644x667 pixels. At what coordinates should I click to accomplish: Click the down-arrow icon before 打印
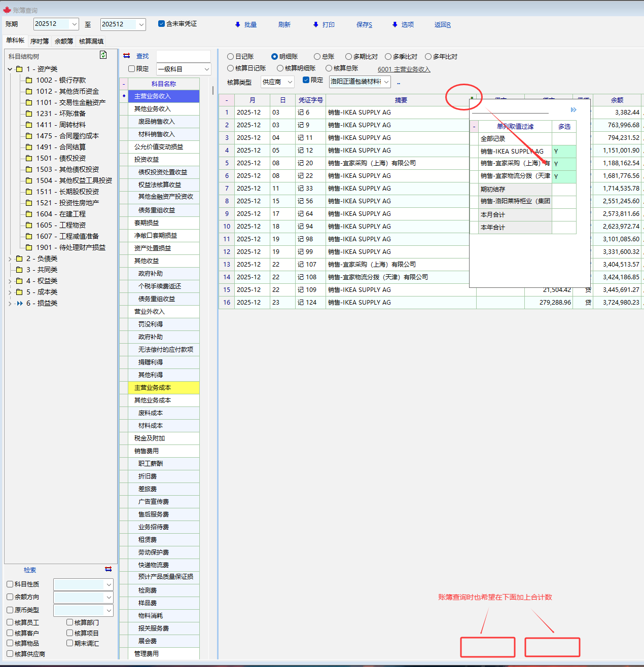pyautogui.click(x=315, y=25)
